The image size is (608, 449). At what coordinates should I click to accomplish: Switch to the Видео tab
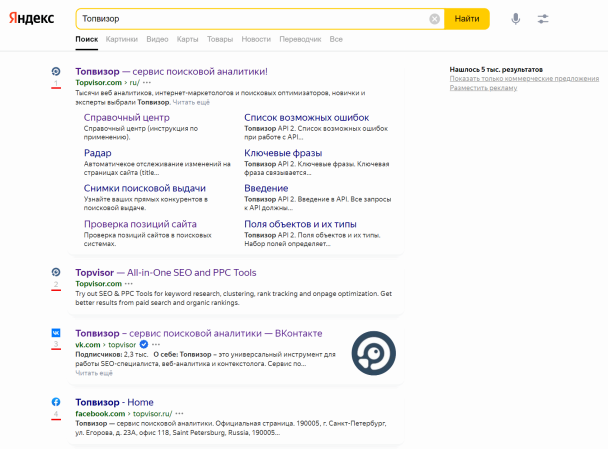pyautogui.click(x=157, y=39)
